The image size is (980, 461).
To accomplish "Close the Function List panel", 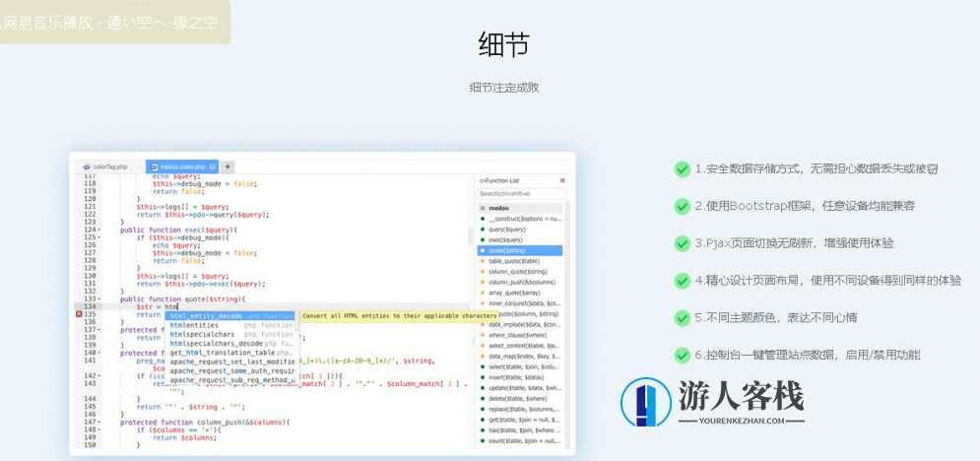I will pos(561,180).
